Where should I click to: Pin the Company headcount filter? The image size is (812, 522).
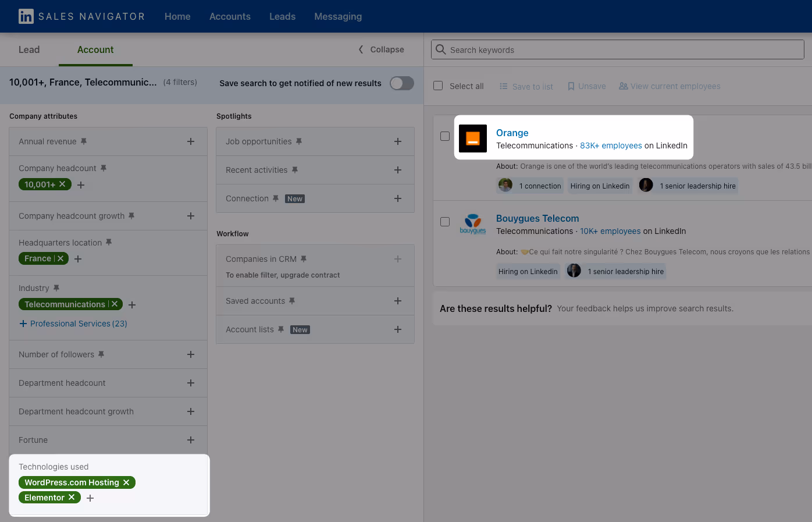pyautogui.click(x=104, y=168)
